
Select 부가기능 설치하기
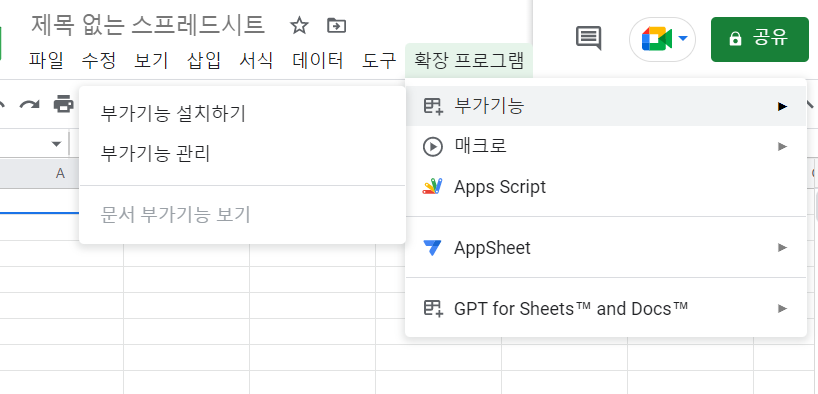pyautogui.click(x=243, y=114)
